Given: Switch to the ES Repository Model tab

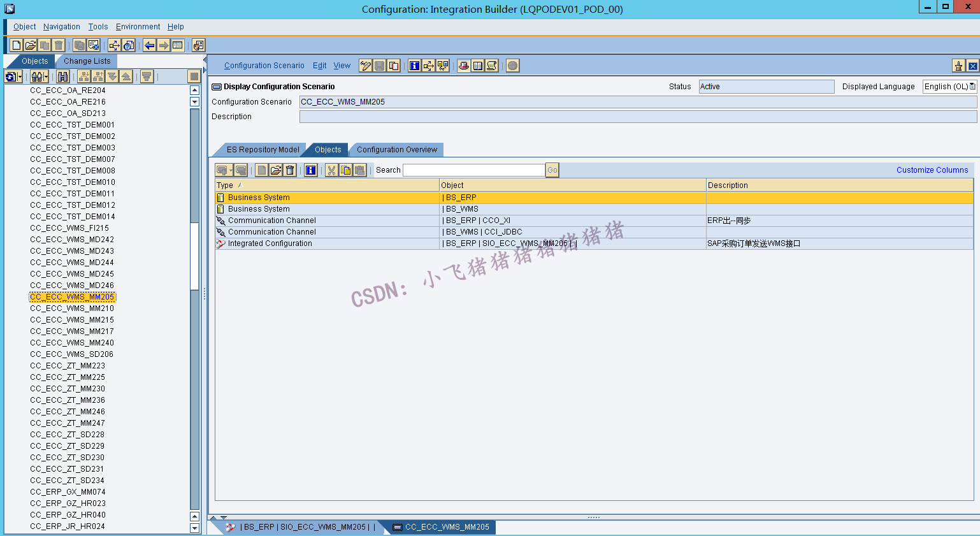Looking at the screenshot, I should click(263, 150).
